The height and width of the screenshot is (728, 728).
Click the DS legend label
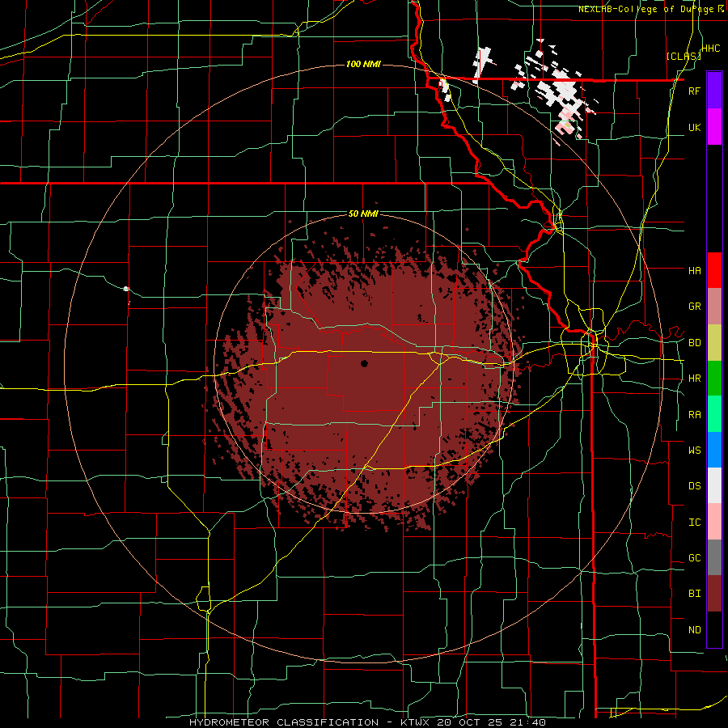pos(694,486)
